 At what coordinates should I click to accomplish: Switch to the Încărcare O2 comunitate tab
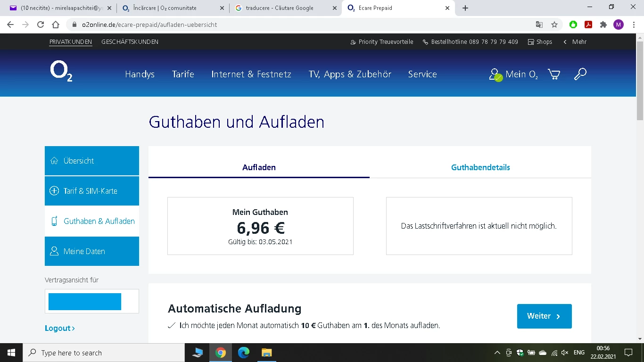click(173, 8)
